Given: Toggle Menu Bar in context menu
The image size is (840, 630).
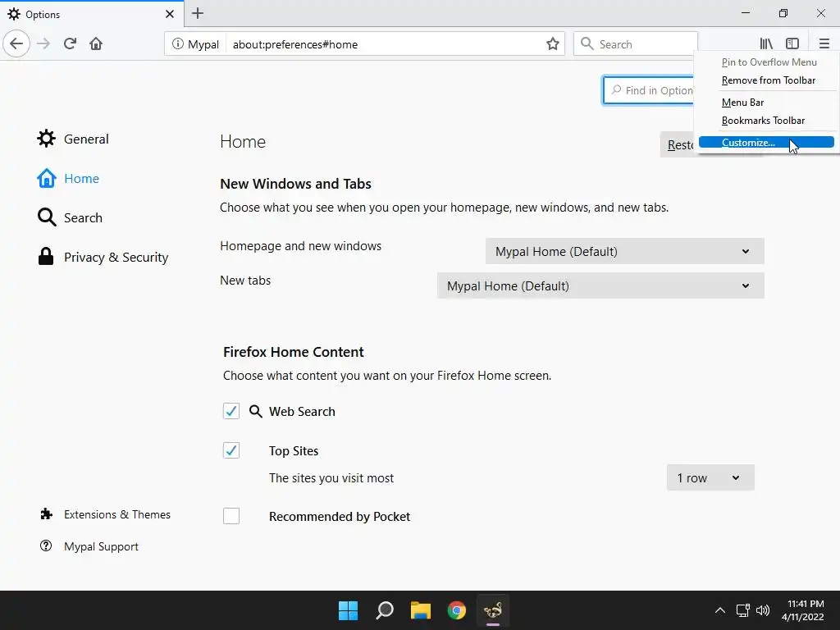Looking at the screenshot, I should pos(742,103).
